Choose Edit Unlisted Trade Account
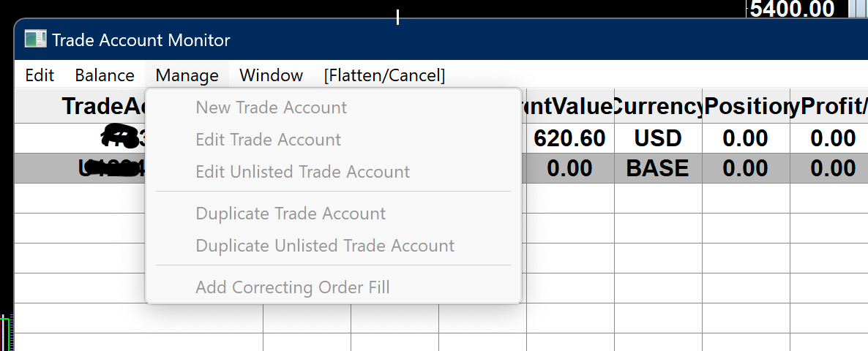 point(302,172)
